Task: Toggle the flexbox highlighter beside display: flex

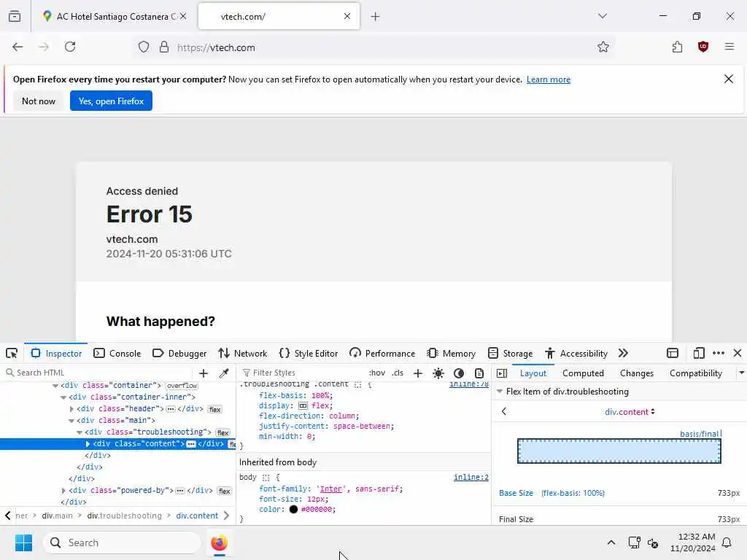Action: (303, 405)
